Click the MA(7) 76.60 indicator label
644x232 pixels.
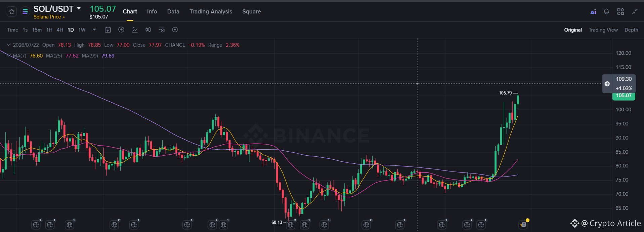pos(28,56)
